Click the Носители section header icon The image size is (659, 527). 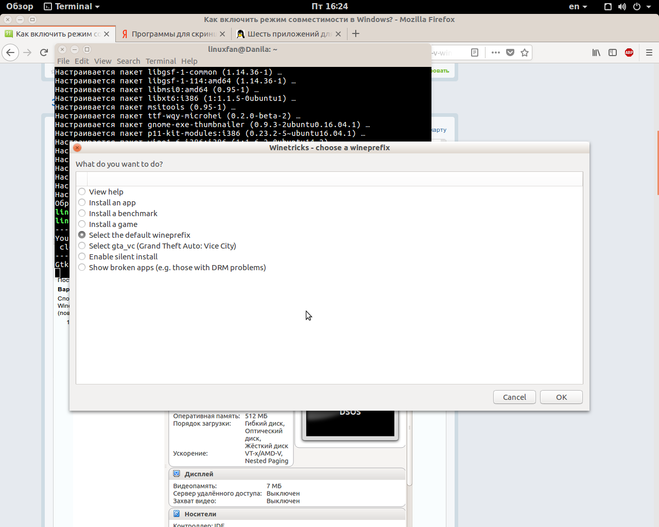coord(177,514)
